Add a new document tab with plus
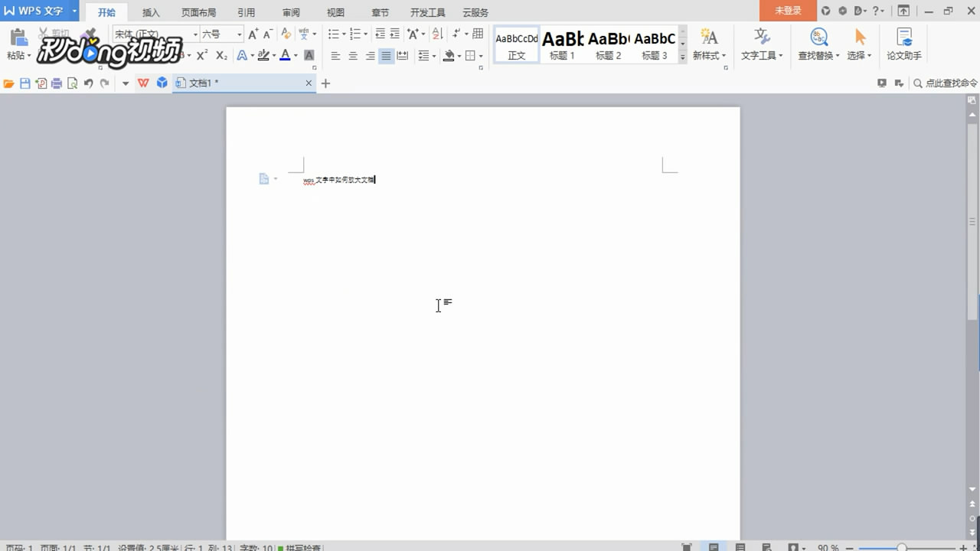Viewport: 980px width, 551px height. [325, 83]
